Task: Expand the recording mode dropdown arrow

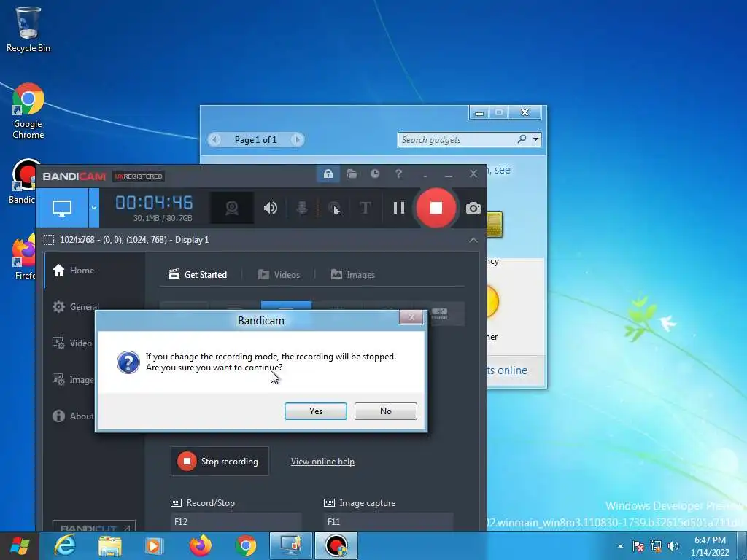Action: click(94, 208)
